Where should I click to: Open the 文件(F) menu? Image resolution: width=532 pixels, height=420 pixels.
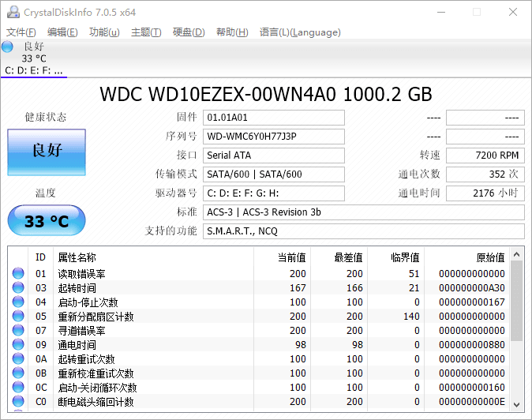tap(21, 32)
